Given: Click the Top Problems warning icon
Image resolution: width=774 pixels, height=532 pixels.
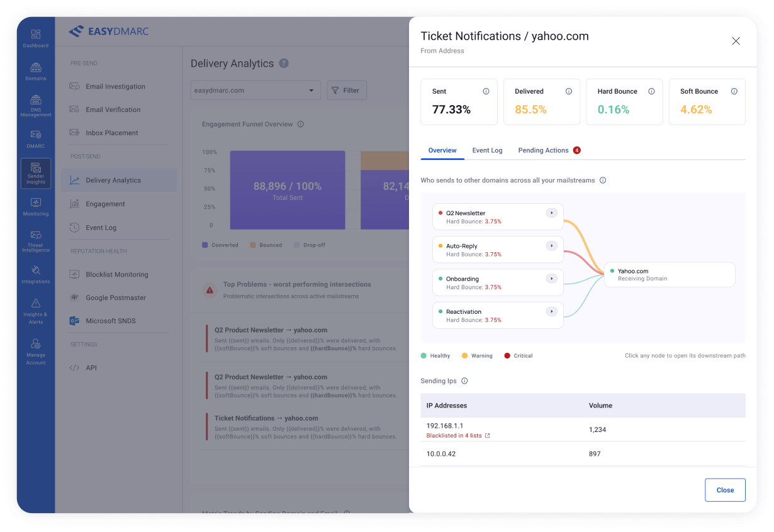Looking at the screenshot, I should 210,290.
